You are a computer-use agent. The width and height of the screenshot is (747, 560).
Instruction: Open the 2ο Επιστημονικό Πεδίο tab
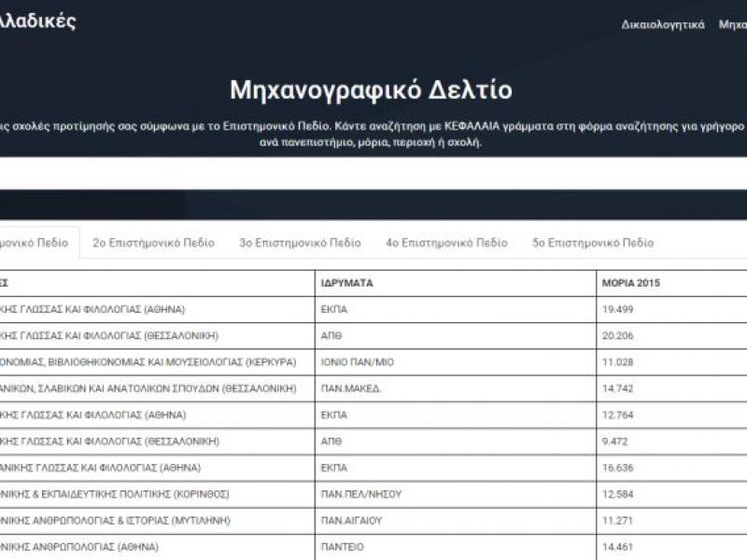click(x=153, y=243)
